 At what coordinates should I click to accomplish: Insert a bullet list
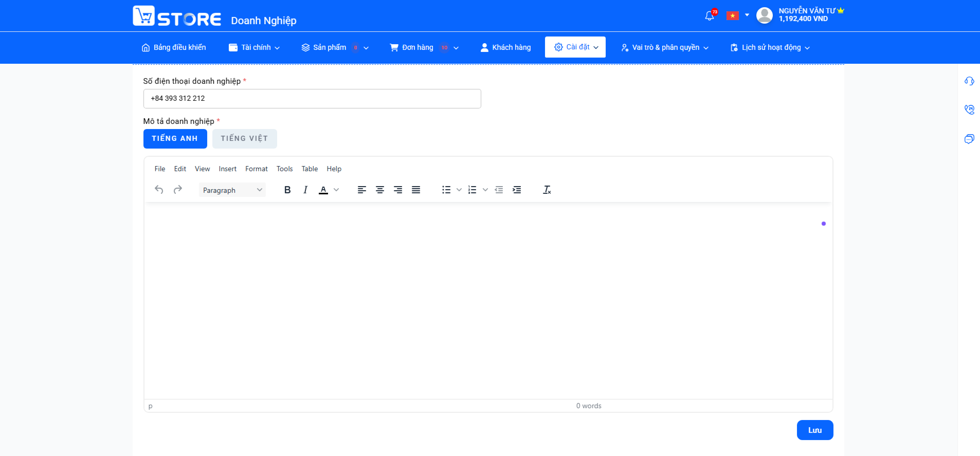(446, 189)
